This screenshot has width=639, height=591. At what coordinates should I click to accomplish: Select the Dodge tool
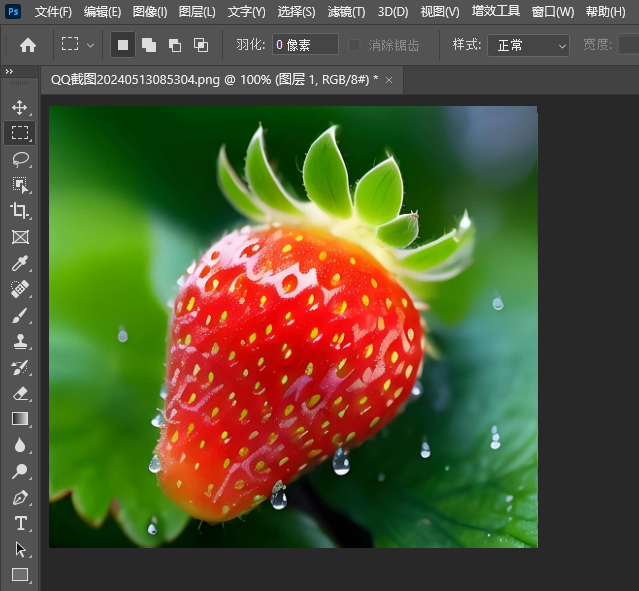coord(20,471)
